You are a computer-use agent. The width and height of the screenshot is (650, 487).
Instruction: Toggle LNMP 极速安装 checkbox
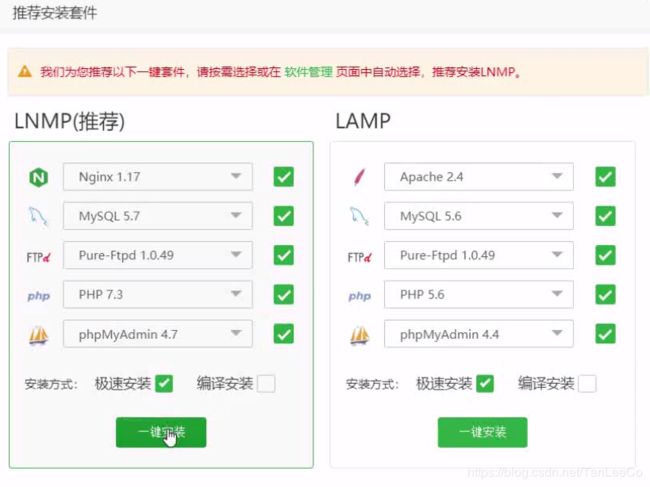click(164, 383)
